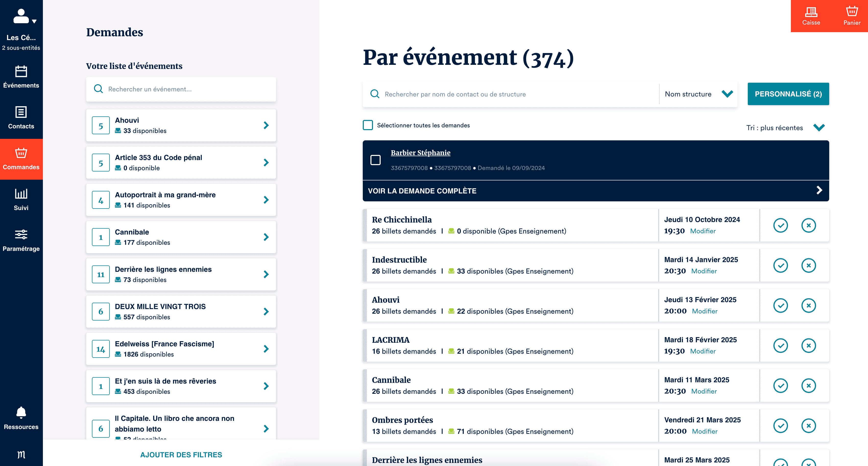This screenshot has width=868, height=466.
Task: Reject the Indestructible demande
Action: (809, 265)
